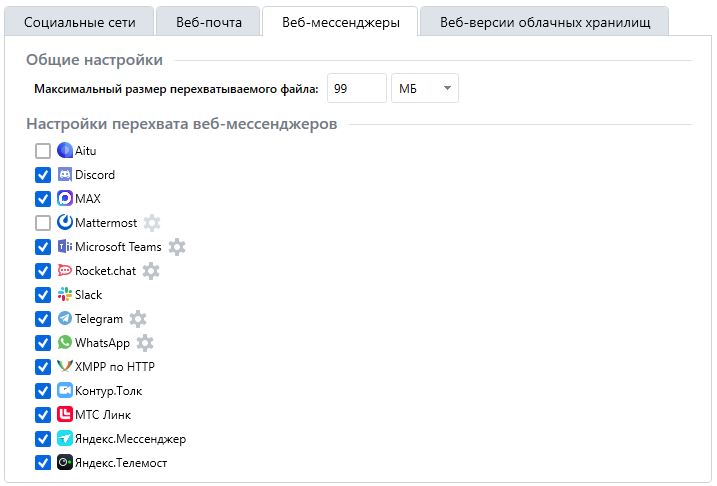Open the МБ size unit dropdown
The height and width of the screenshot is (486, 717).
click(425, 88)
